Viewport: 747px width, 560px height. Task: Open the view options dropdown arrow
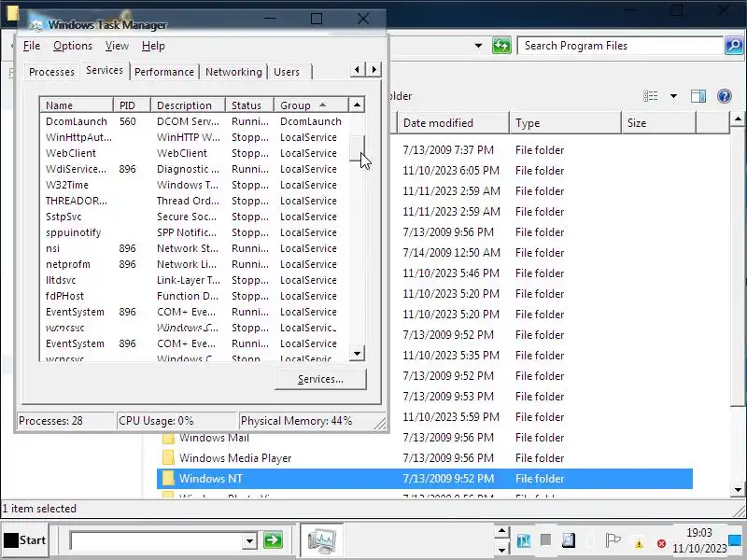click(x=673, y=96)
